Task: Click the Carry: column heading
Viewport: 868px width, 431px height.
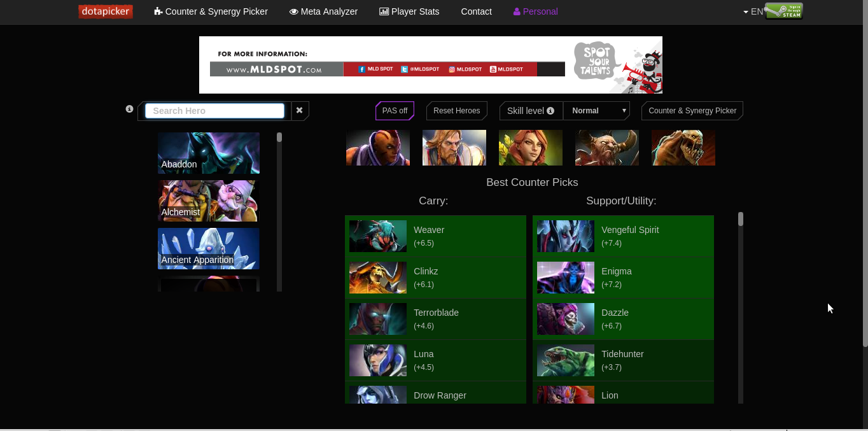Action: (x=433, y=201)
